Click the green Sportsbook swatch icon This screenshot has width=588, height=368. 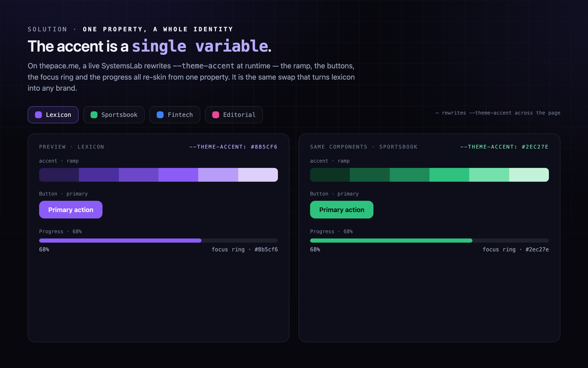94,115
